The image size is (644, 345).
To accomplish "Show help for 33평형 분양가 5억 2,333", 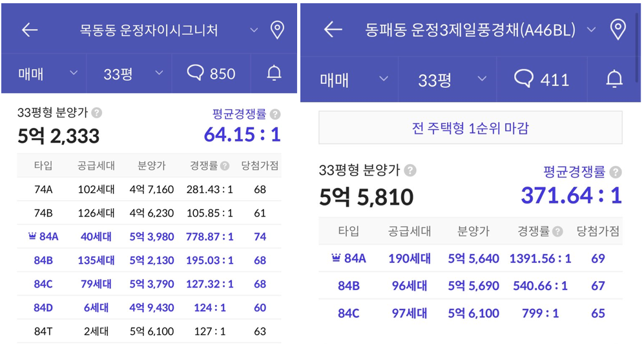I will pos(96,112).
